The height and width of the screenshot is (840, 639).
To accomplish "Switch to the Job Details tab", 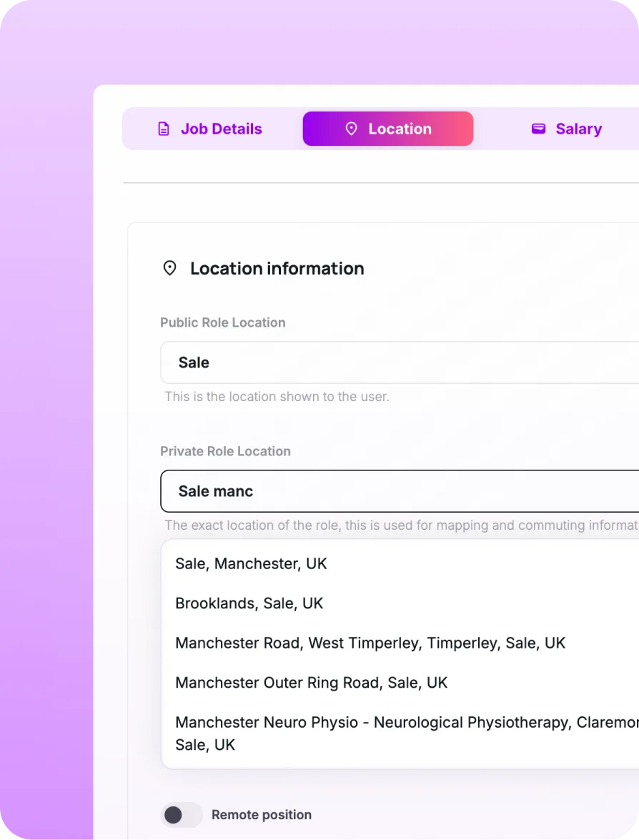I will click(x=221, y=129).
